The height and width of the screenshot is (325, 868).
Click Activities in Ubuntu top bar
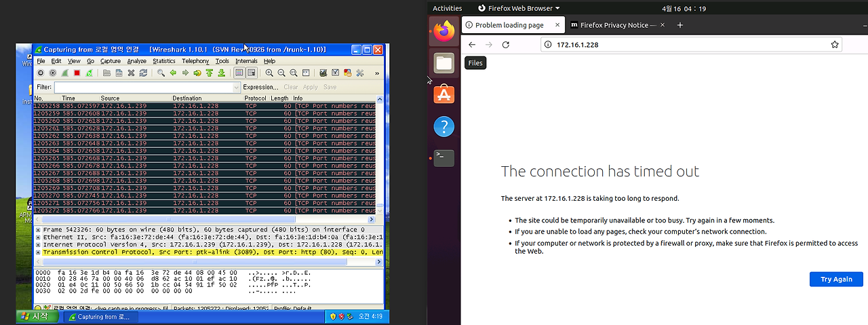(x=447, y=8)
